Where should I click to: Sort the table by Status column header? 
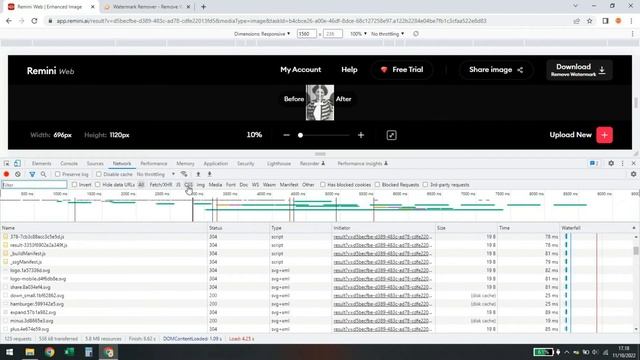[x=238, y=228]
